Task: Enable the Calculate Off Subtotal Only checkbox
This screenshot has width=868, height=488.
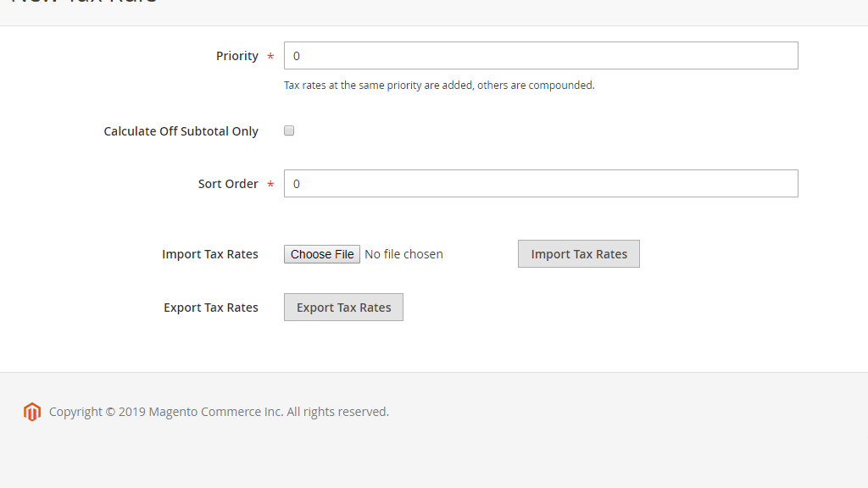Action: [289, 130]
